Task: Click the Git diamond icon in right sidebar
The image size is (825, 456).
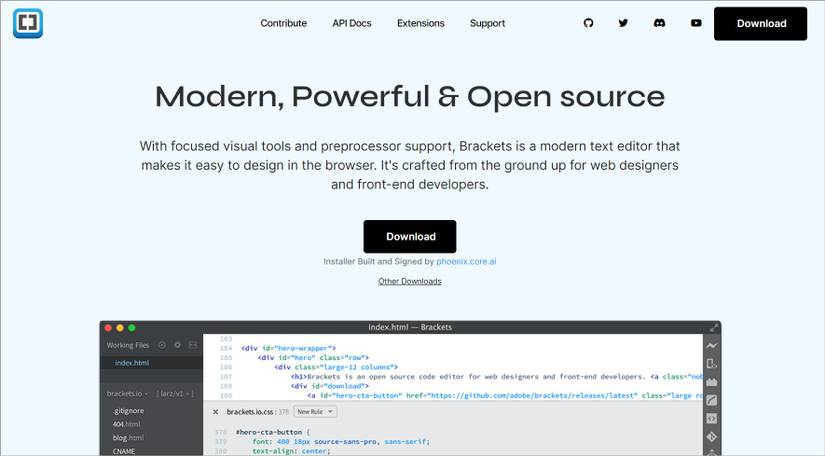Action: point(712,436)
